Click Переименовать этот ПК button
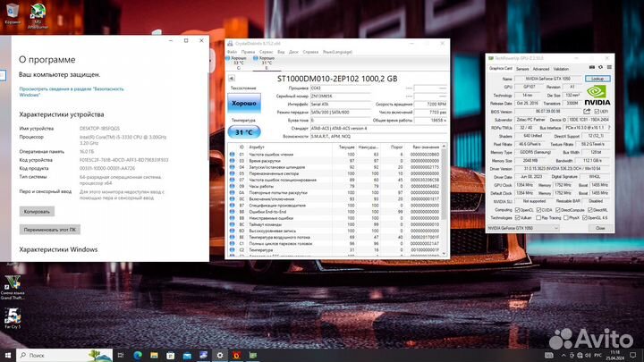644x362 pixels. (x=50, y=230)
